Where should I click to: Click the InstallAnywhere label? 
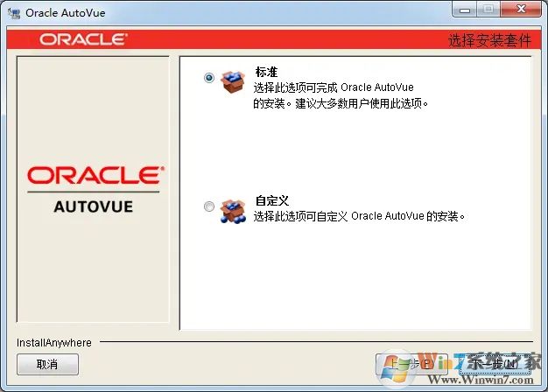coord(54,343)
